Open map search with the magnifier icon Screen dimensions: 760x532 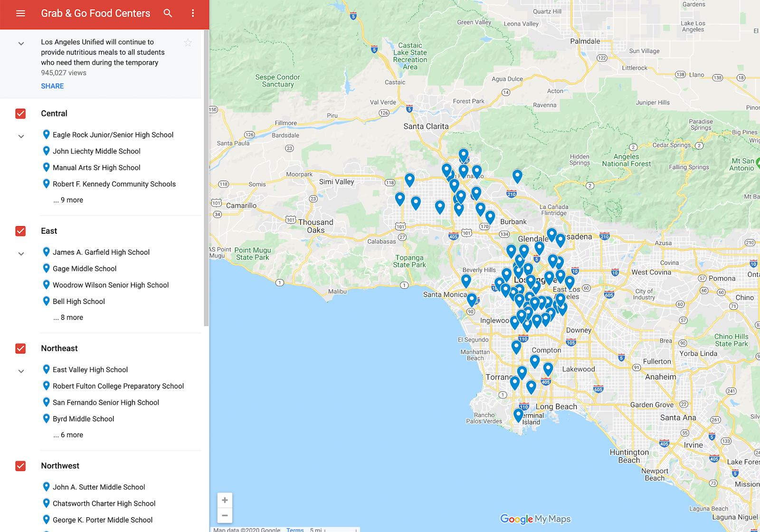click(168, 13)
